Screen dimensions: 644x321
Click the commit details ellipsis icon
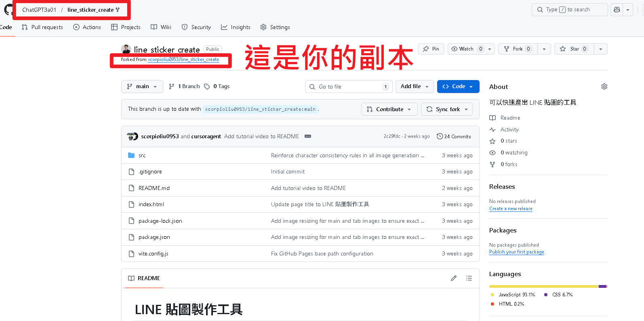point(308,136)
